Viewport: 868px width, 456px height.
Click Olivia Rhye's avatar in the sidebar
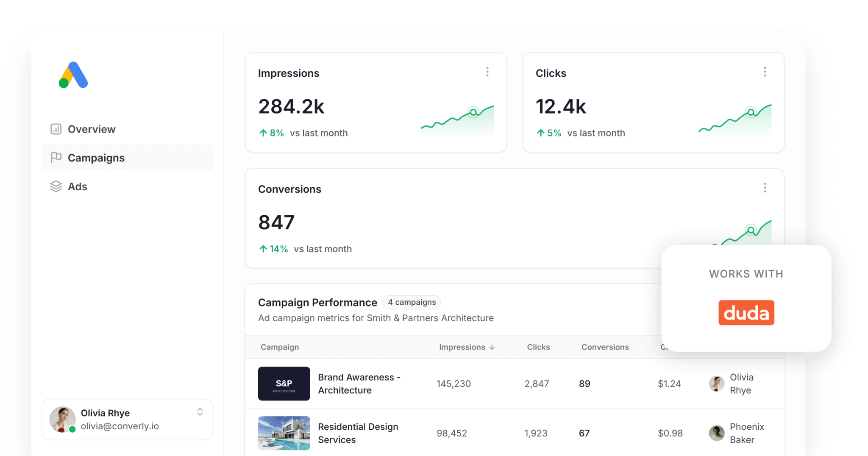(63, 420)
